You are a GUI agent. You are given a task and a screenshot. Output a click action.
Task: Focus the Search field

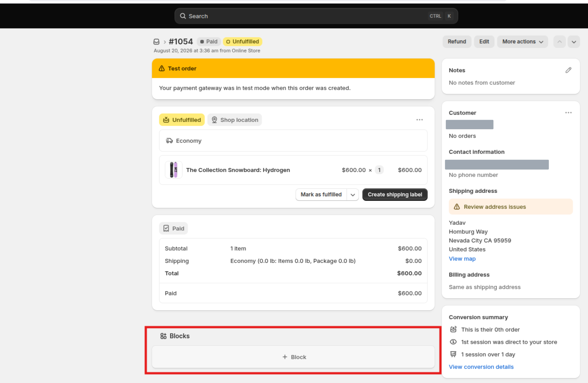click(x=316, y=16)
